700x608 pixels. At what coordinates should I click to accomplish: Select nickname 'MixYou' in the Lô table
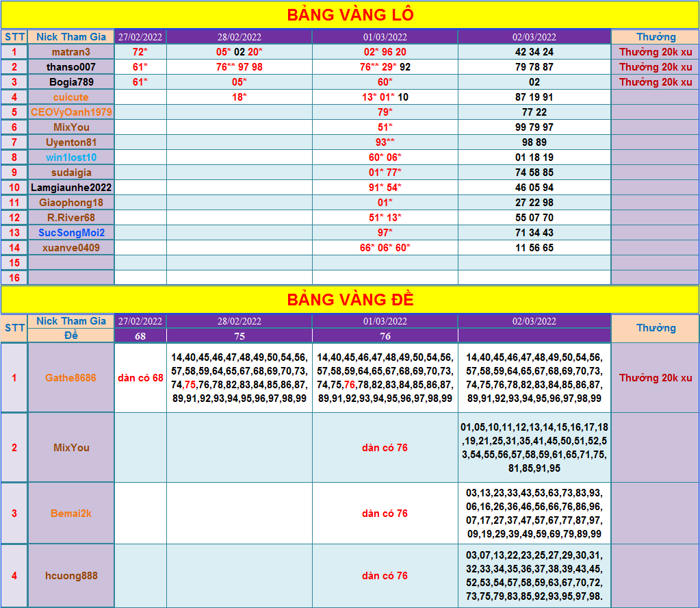[71, 127]
